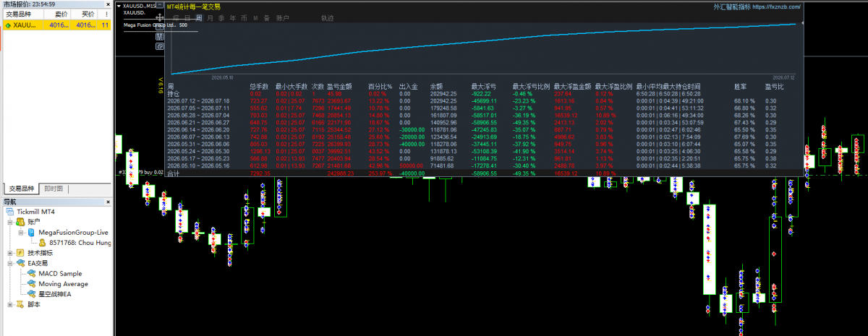Select the 年 yearly statistics tab
Image resolution: width=868 pixels, height=336 pixels.
232,17
